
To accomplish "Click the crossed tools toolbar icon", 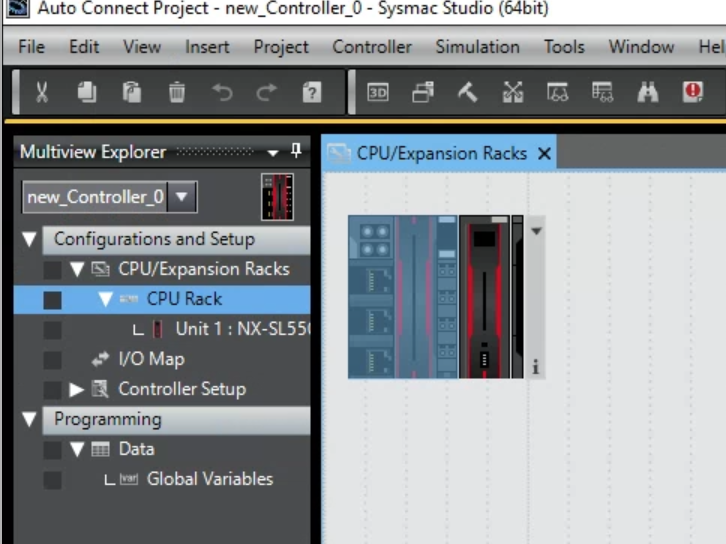I will 513,92.
